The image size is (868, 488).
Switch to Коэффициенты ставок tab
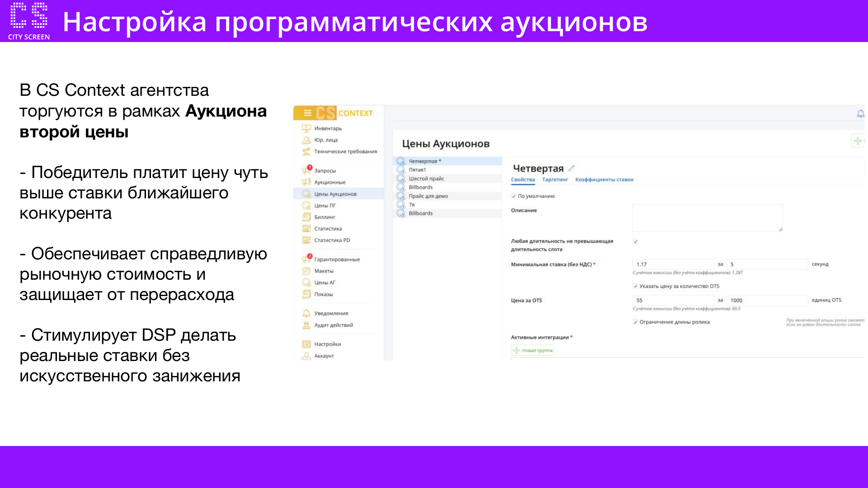(604, 180)
